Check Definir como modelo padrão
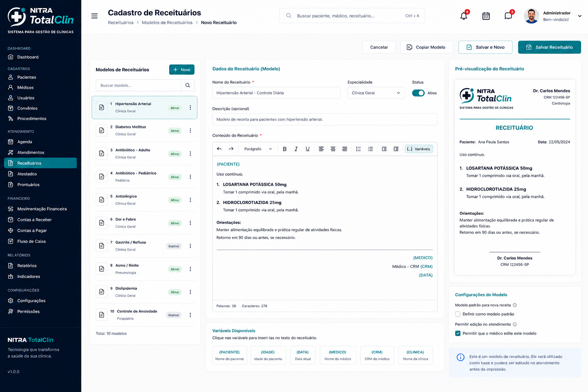The width and height of the screenshot is (588, 392). pos(457,314)
